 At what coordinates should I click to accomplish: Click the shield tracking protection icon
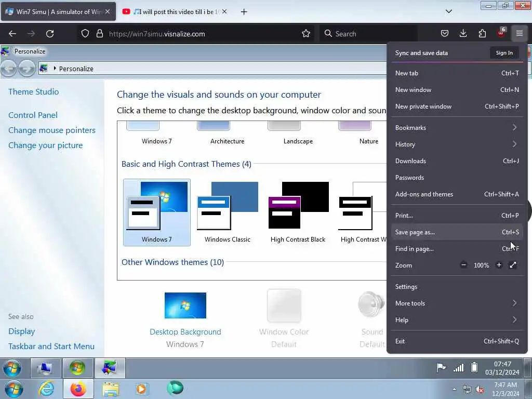[x=85, y=33]
